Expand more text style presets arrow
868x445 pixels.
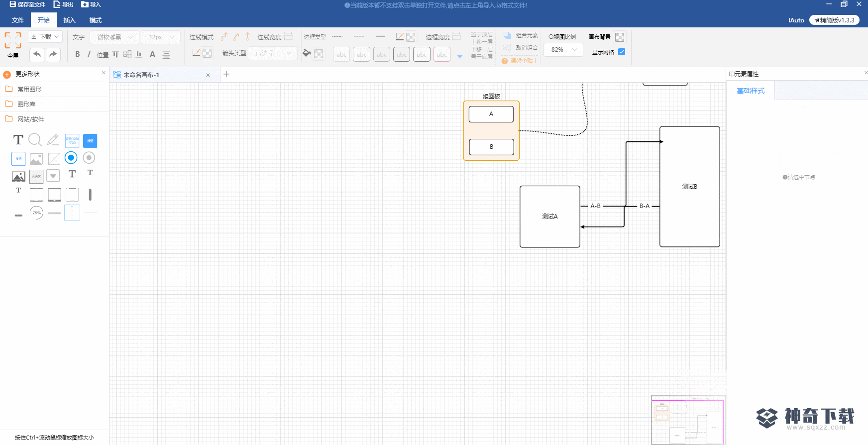460,56
